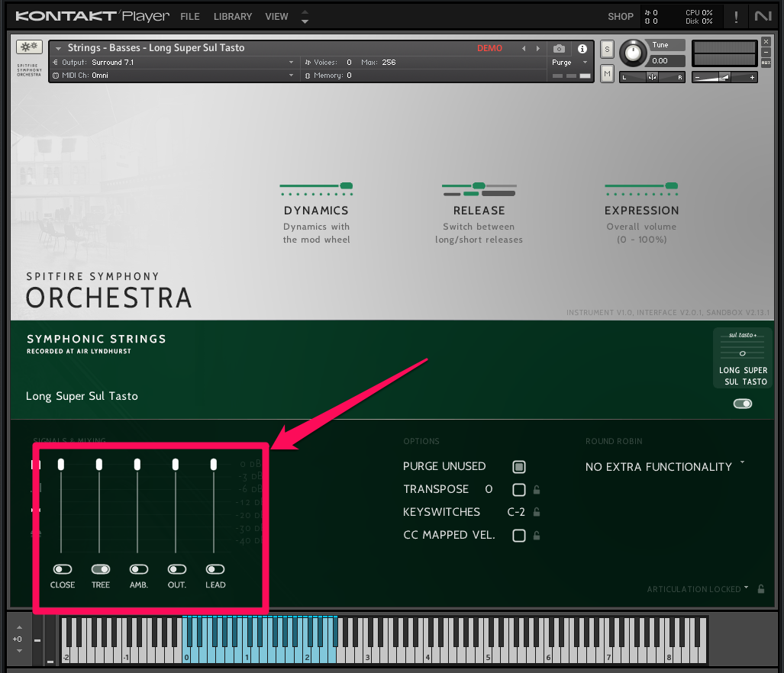Enable the TRANSPOSE checkbox
This screenshot has height=673, width=784.
pyautogui.click(x=519, y=490)
